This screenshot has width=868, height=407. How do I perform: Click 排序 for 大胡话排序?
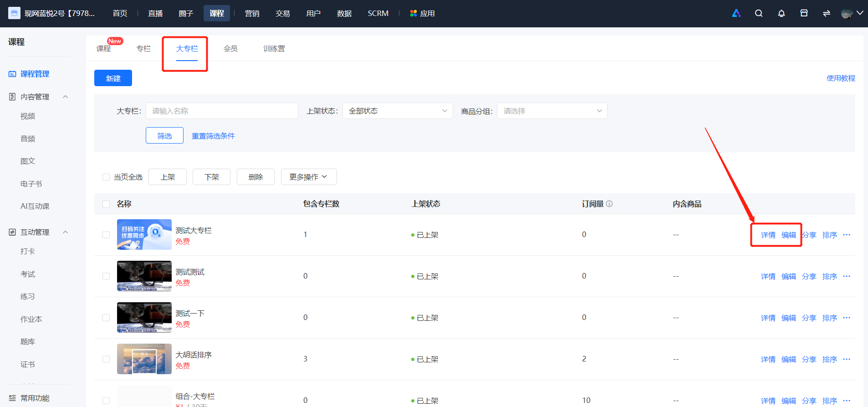tap(830, 359)
